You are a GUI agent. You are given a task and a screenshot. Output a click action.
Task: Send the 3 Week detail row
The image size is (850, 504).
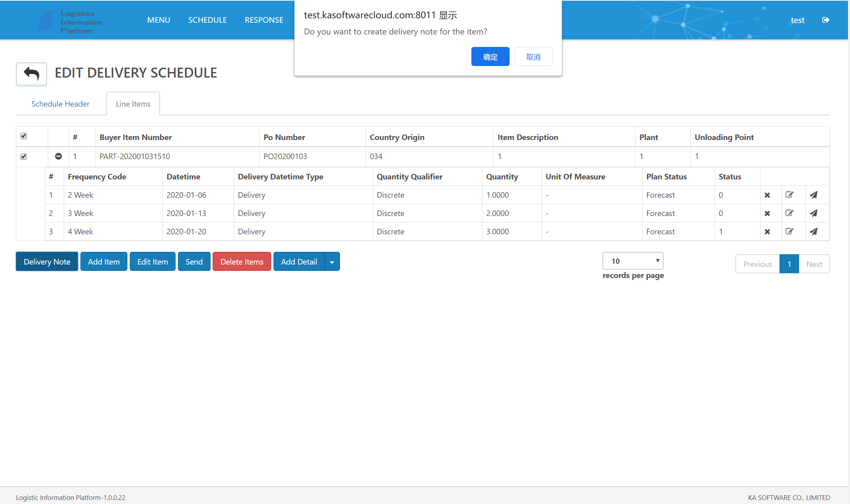point(814,213)
